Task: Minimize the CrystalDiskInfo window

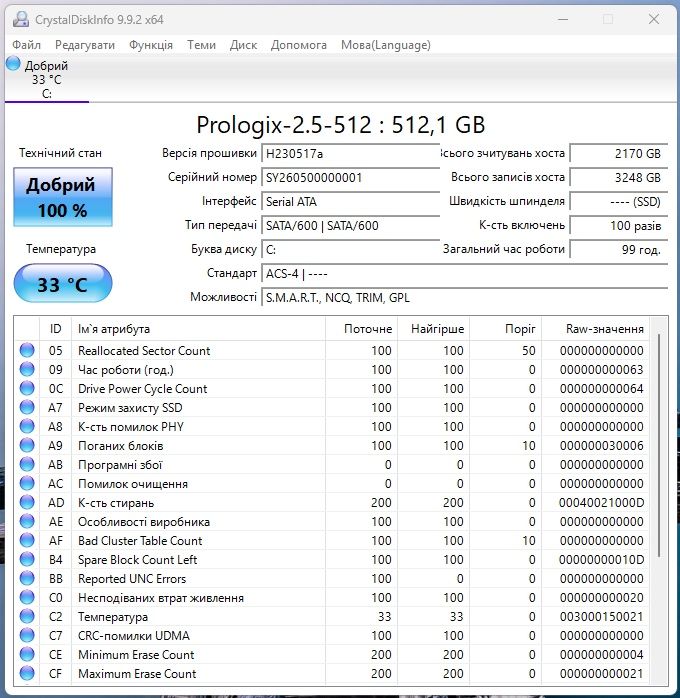Action: pos(563,19)
